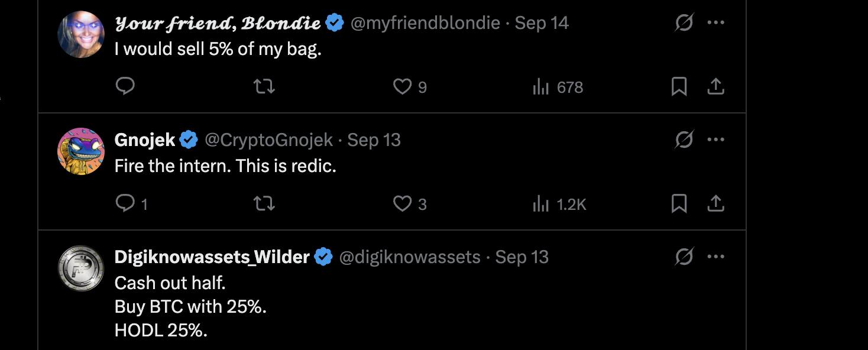Share Blondie's tweet
Image resolution: width=868 pixels, height=350 pixels.
715,87
